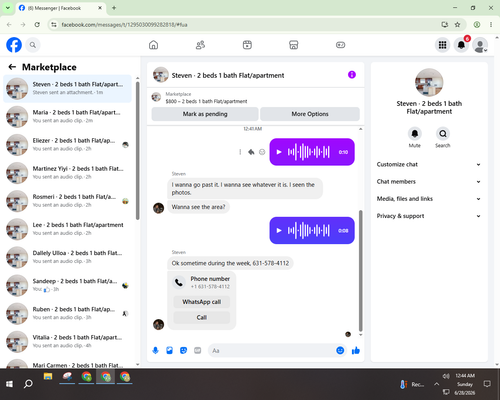React with emoji to first audio clip
Image resolution: width=500 pixels, height=400 pixels.
click(262, 152)
